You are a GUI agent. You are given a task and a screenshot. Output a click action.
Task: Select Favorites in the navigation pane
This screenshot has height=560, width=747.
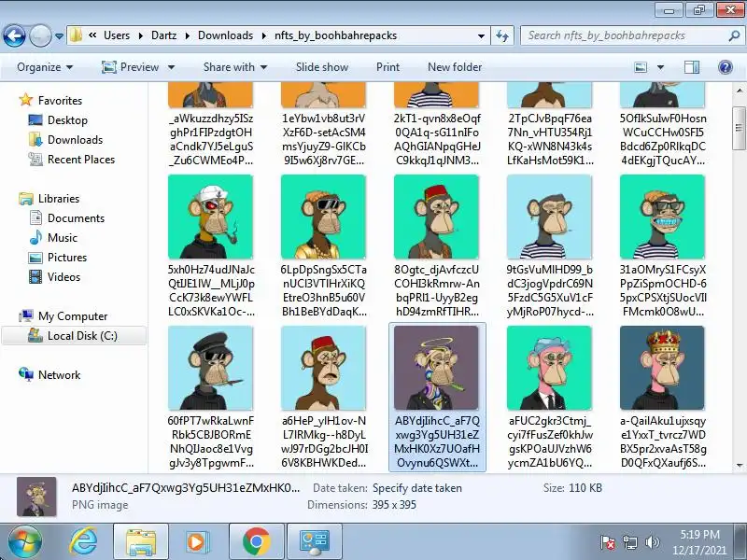click(x=60, y=101)
